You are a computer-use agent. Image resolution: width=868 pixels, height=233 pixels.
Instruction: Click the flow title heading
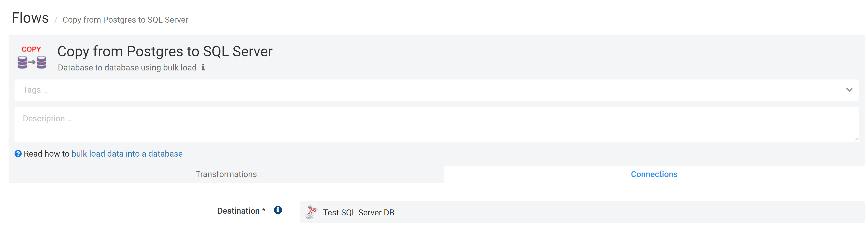[165, 51]
